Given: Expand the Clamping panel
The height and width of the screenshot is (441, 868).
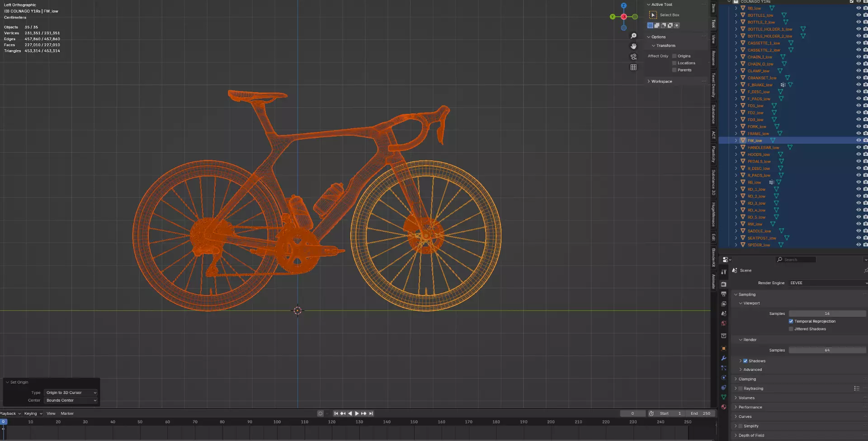Looking at the screenshot, I should click(747, 379).
